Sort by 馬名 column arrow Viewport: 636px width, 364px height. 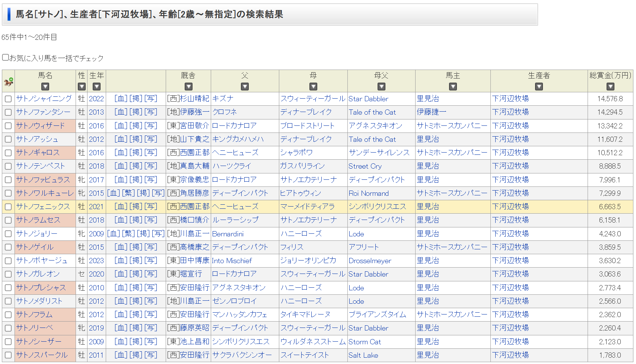[45, 87]
